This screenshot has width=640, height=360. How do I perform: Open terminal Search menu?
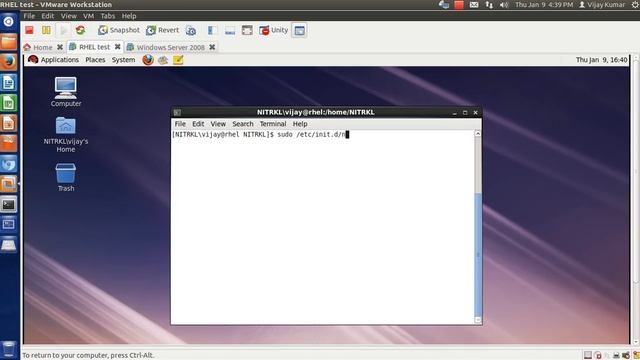point(243,124)
